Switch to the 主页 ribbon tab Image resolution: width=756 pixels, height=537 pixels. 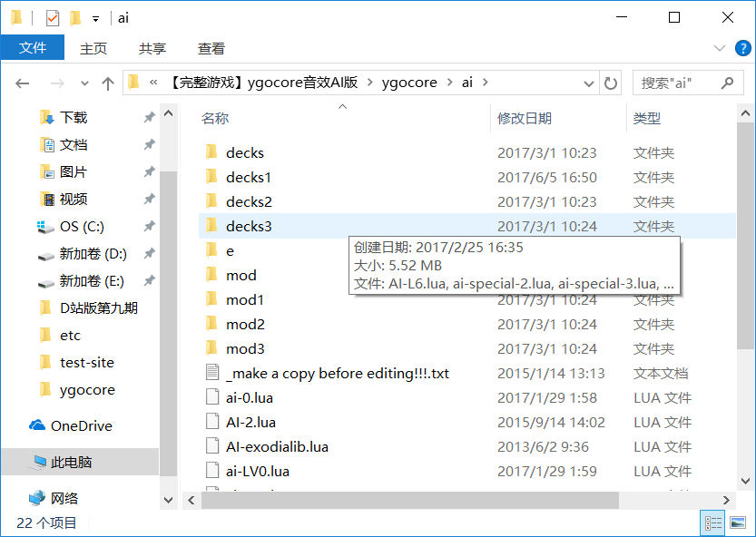pos(93,48)
